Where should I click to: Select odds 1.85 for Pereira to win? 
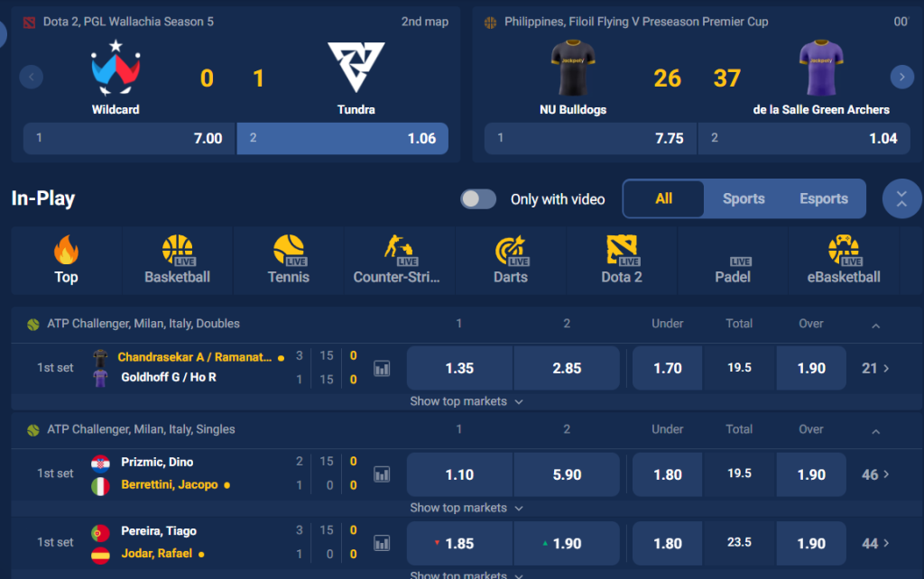click(458, 543)
